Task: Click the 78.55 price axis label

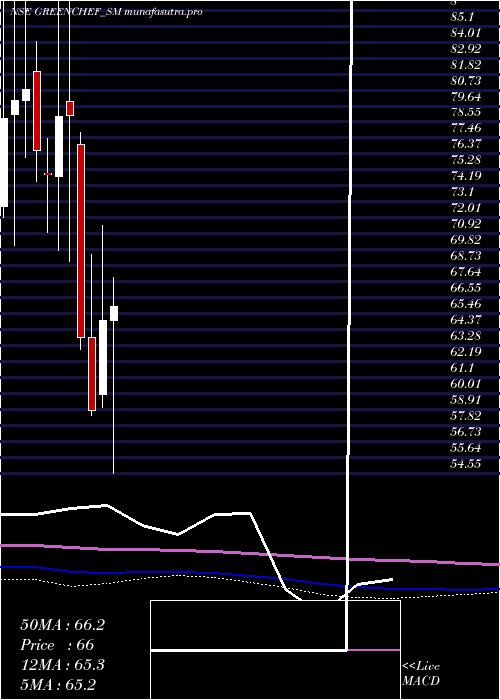Action: click(466, 112)
